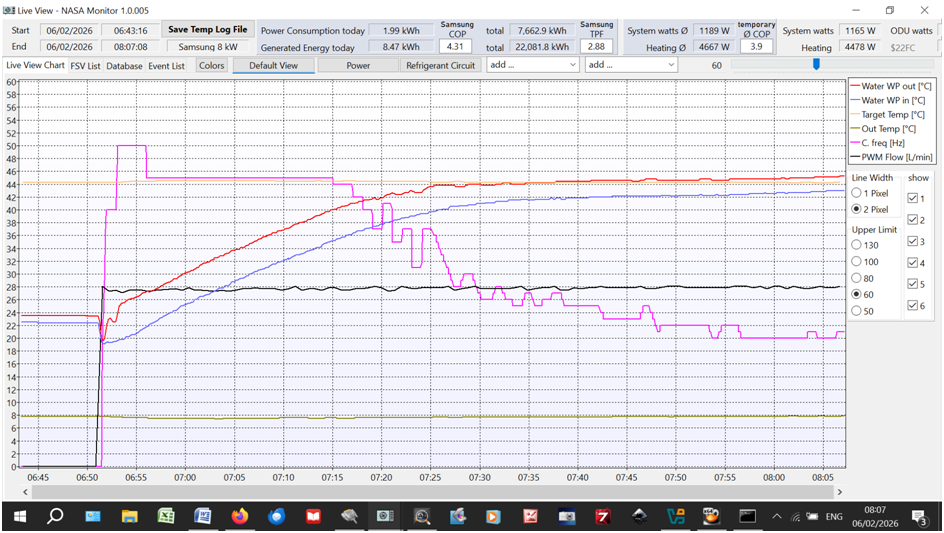944x533 pixels.
Task: Open Firefox from the taskbar
Action: (x=239, y=516)
